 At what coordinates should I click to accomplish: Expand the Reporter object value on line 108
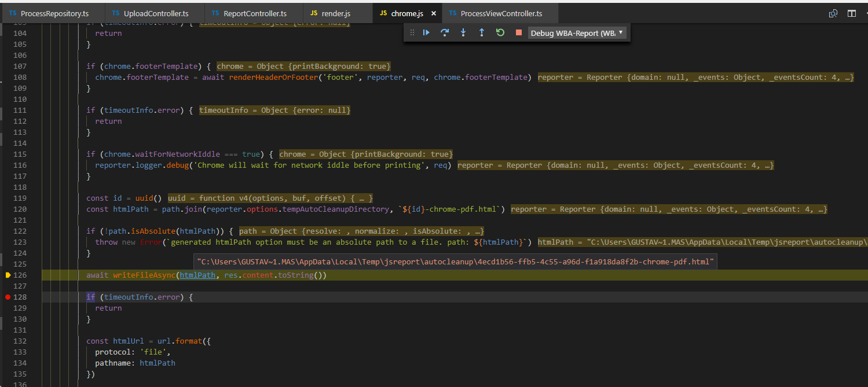pos(695,77)
